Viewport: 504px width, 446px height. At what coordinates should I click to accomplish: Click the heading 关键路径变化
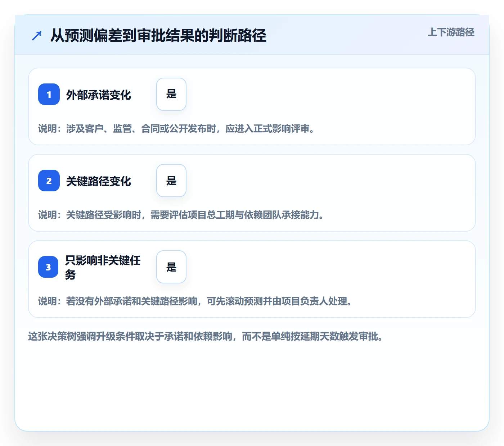(x=99, y=181)
